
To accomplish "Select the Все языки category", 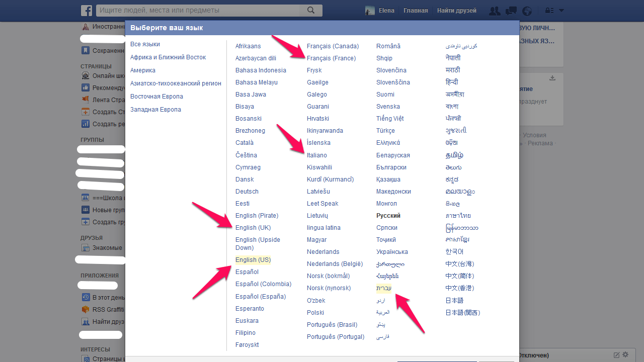I will tap(145, 44).
